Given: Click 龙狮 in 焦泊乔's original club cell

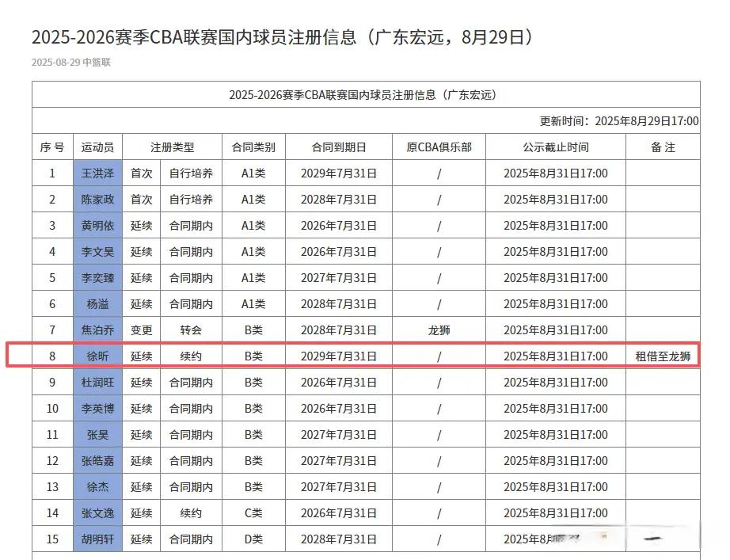Looking at the screenshot, I should [439, 330].
